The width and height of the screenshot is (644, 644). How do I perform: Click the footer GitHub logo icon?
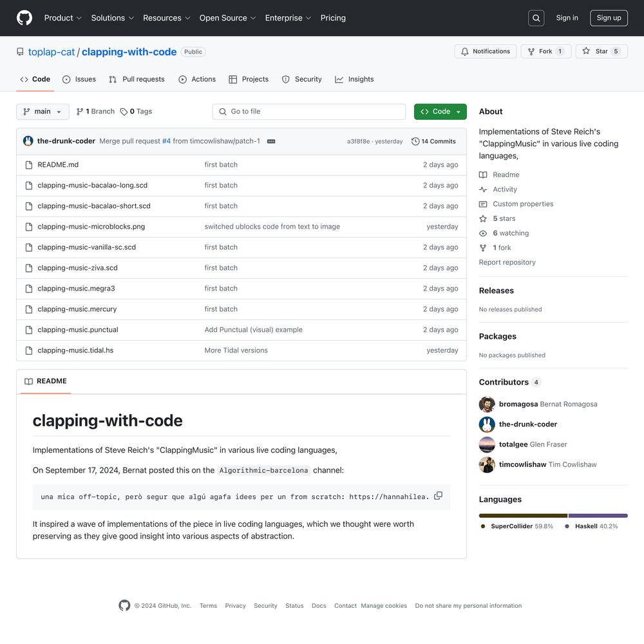[x=124, y=605]
